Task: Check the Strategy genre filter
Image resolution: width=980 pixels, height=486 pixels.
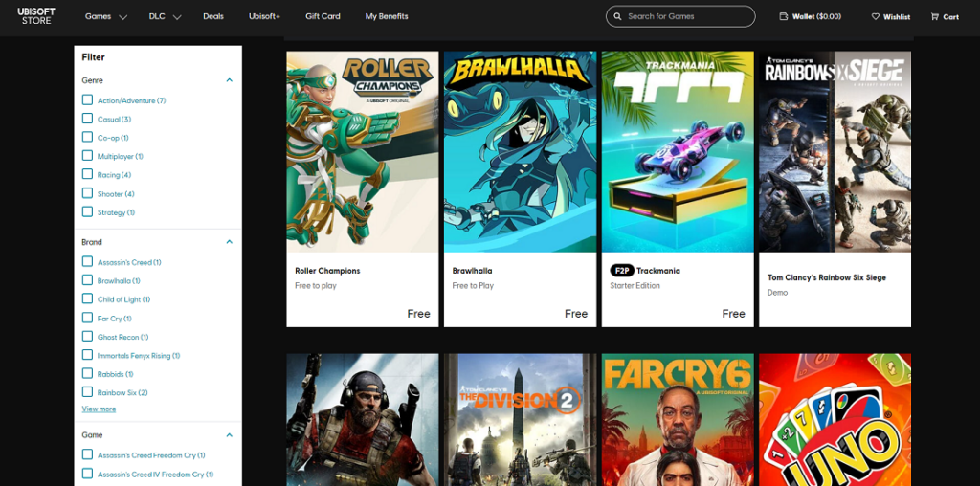Action: click(87, 211)
